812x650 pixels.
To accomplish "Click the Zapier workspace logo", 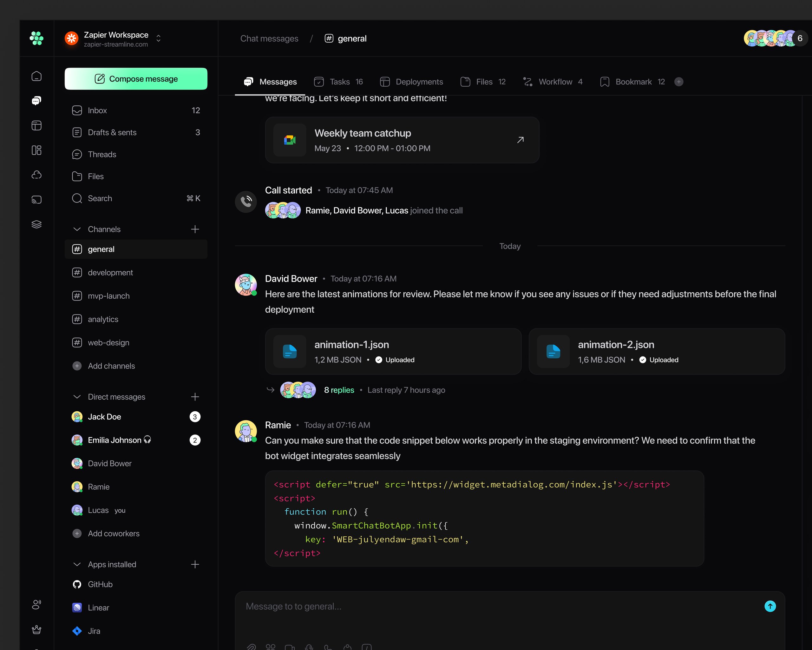I will pyautogui.click(x=72, y=38).
